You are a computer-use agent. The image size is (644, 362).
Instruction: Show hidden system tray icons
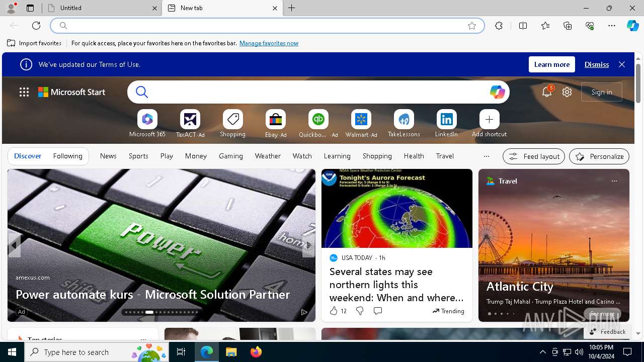(542, 352)
